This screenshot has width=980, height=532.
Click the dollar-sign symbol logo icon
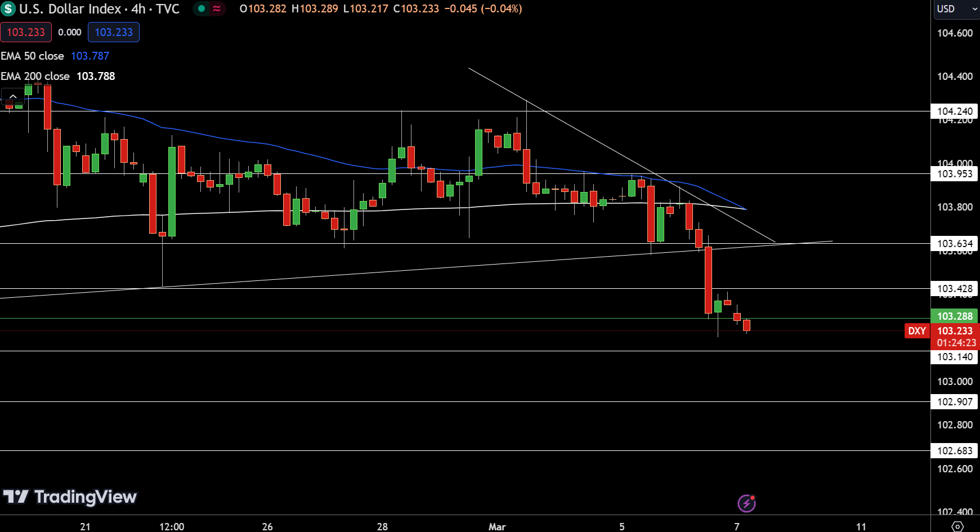[8, 9]
